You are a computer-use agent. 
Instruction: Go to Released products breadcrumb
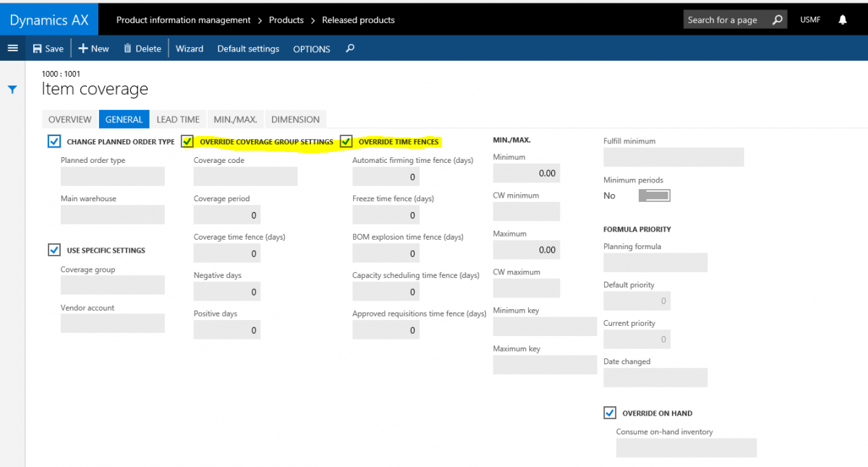[x=358, y=20]
